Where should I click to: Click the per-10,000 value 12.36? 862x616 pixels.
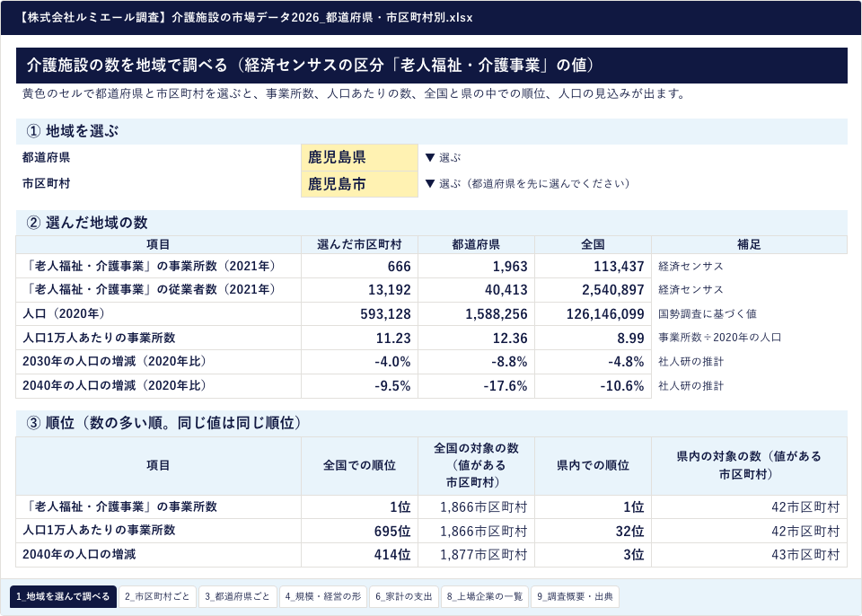476,338
